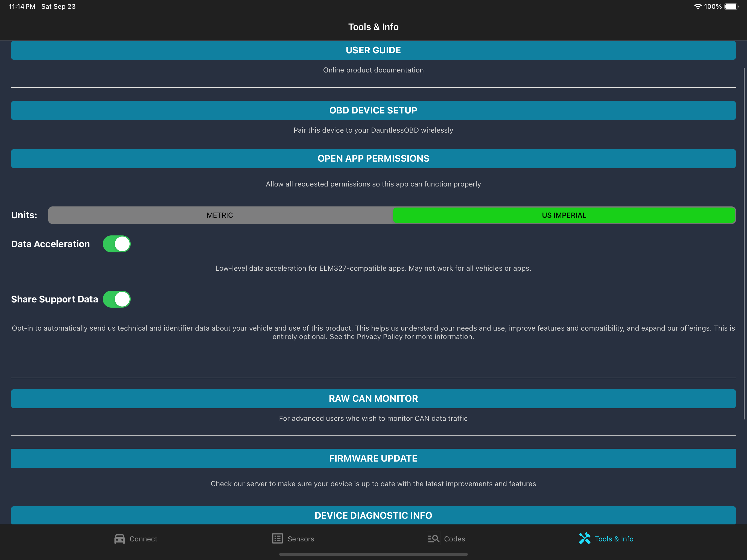Select the Tools & Info tab label
Viewport: 747px width, 560px height.
coord(614,539)
